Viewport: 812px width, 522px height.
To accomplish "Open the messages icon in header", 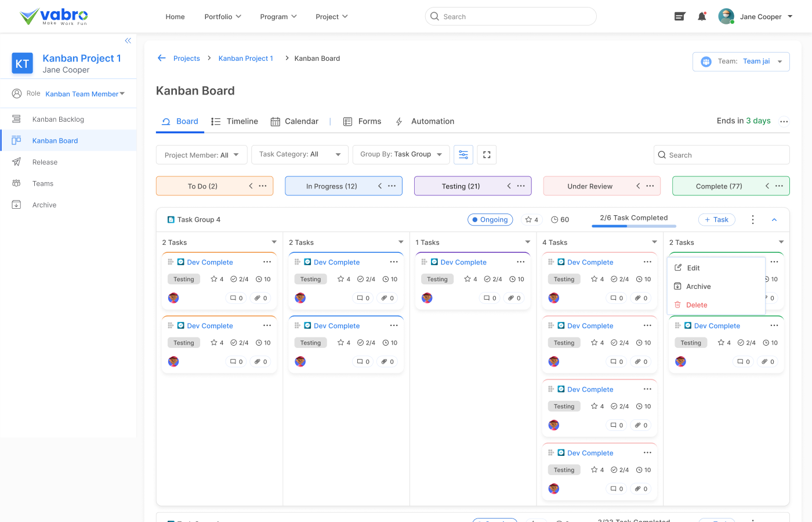I will pos(680,17).
